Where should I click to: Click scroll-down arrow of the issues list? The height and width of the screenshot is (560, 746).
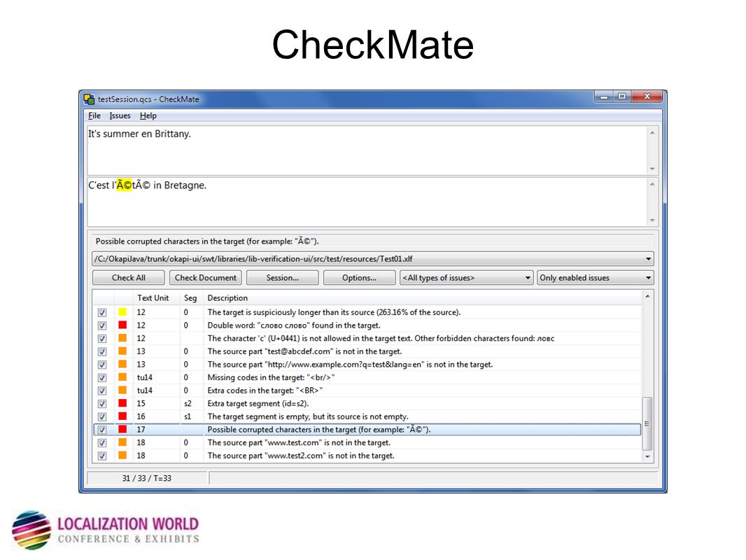pos(647,456)
